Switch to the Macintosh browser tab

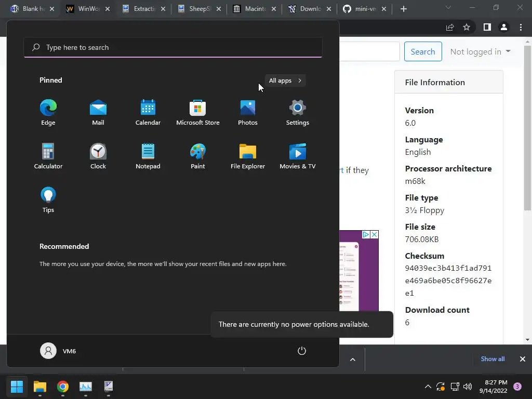pyautogui.click(x=255, y=9)
